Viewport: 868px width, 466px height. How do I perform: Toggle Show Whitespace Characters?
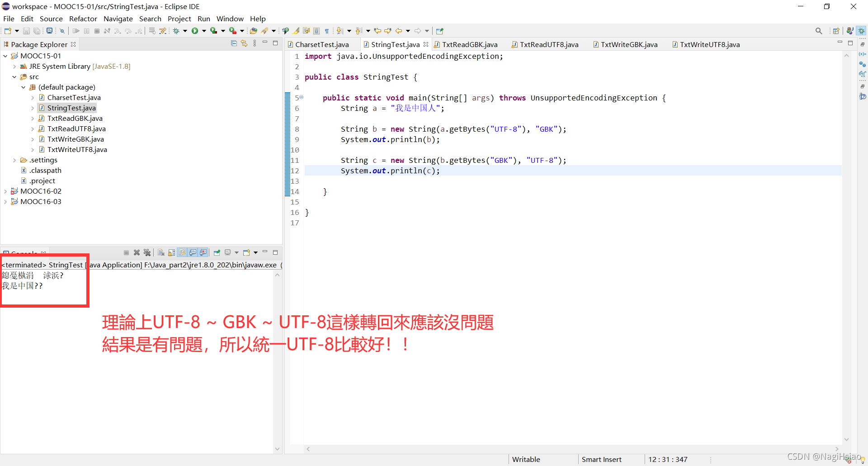[x=326, y=31]
